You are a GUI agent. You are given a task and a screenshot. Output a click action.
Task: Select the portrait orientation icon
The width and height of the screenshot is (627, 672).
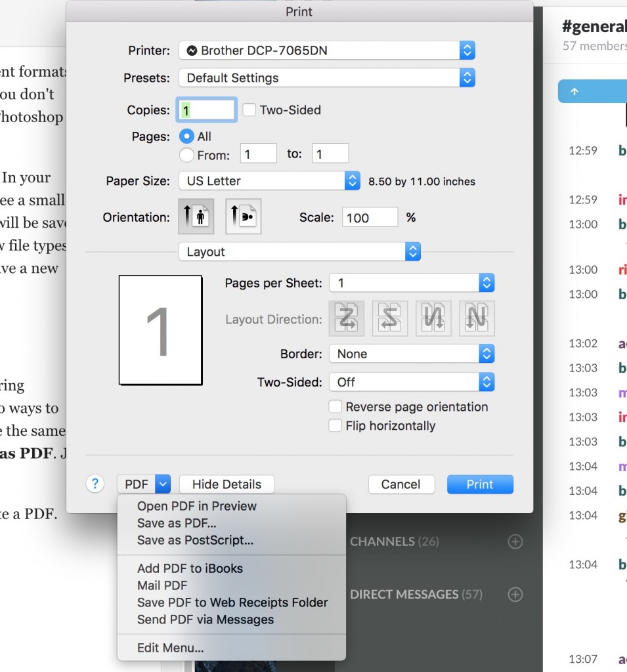197,217
